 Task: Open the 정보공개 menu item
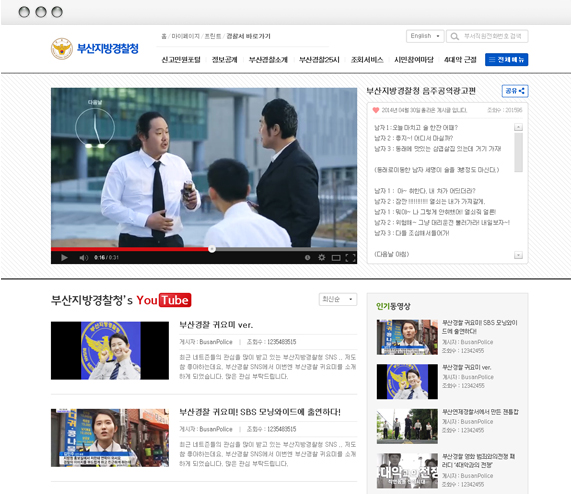[x=225, y=60]
